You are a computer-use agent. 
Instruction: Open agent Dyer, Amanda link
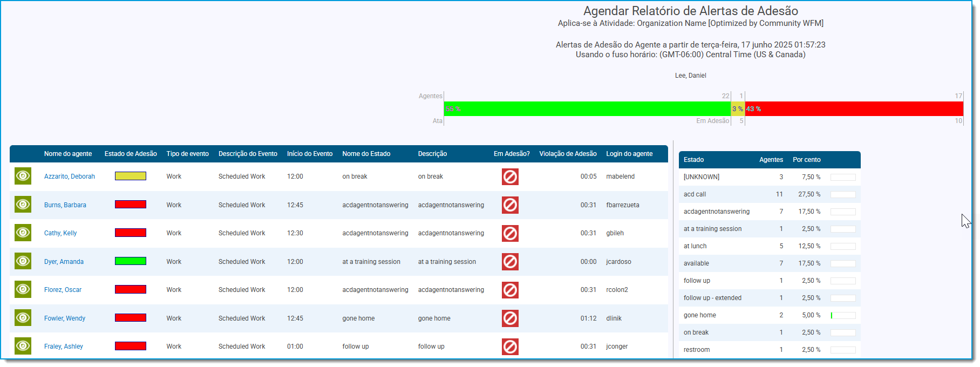tap(64, 262)
